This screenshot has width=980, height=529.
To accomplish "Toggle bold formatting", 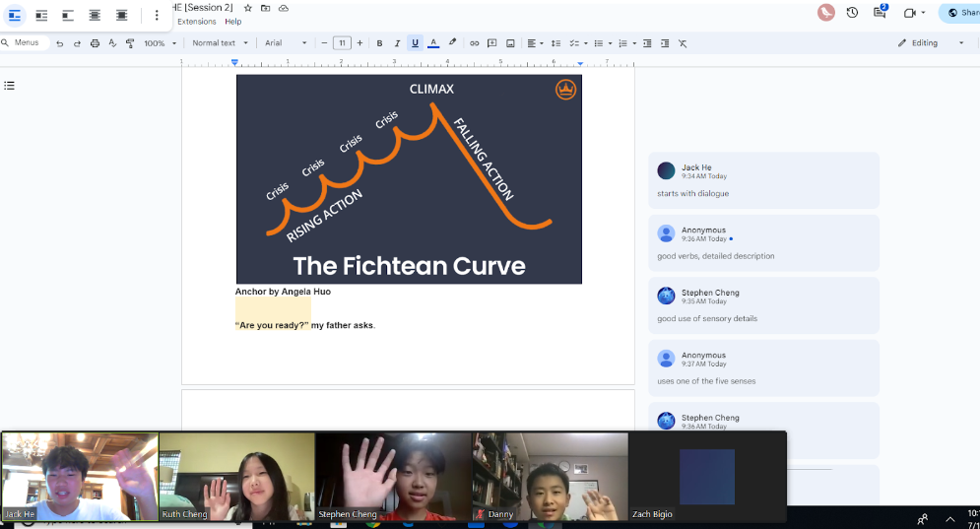I will click(379, 43).
